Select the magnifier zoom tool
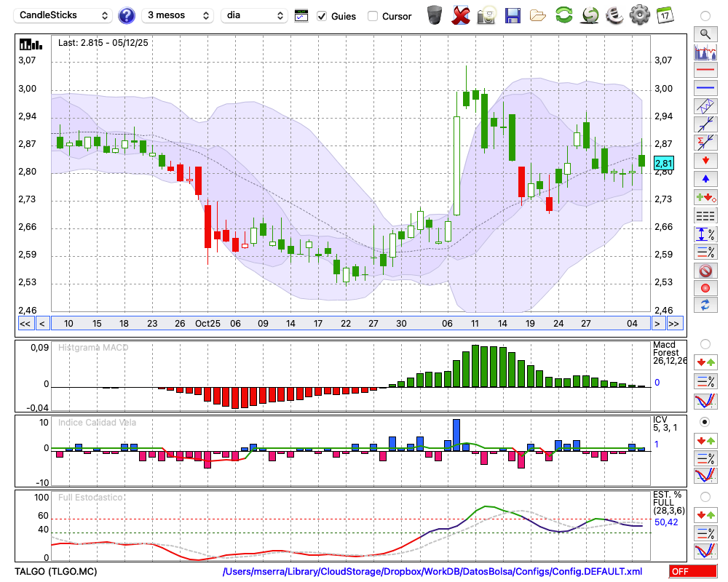This screenshot has width=728, height=582. pyautogui.click(x=705, y=33)
